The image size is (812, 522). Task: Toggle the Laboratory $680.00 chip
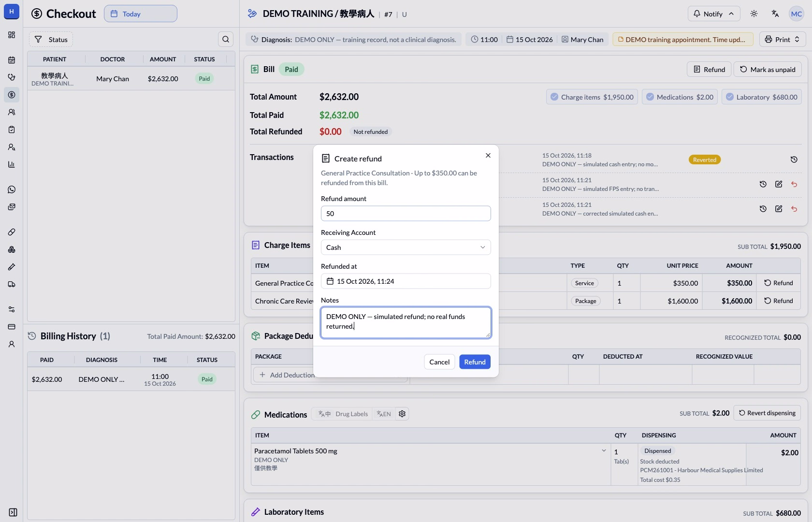[762, 97]
